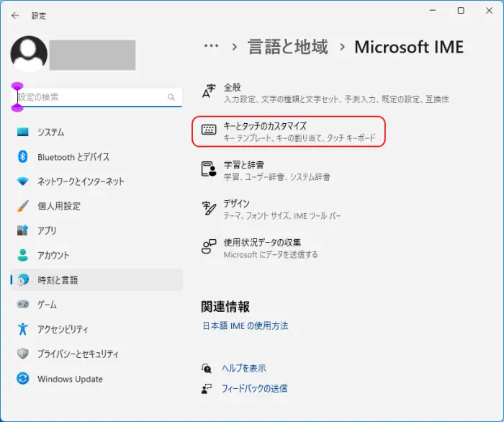
Task: Click the back arrow in title bar
Action: 15,15
